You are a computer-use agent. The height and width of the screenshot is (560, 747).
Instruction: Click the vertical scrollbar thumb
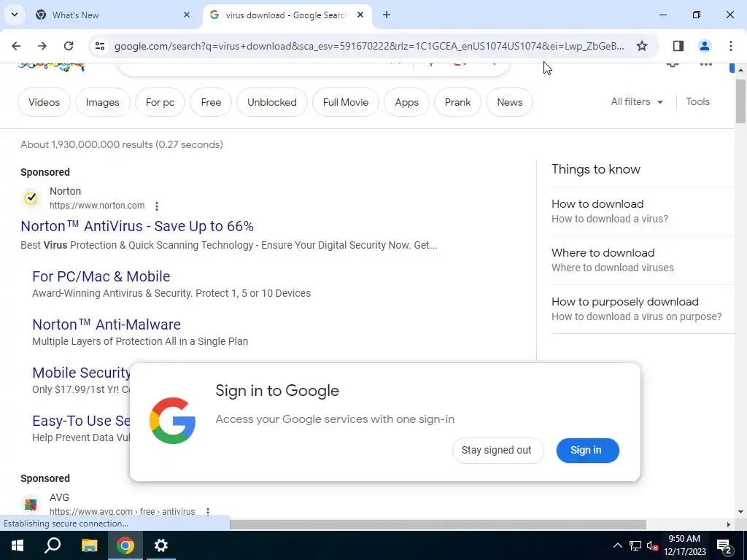pyautogui.click(x=740, y=101)
